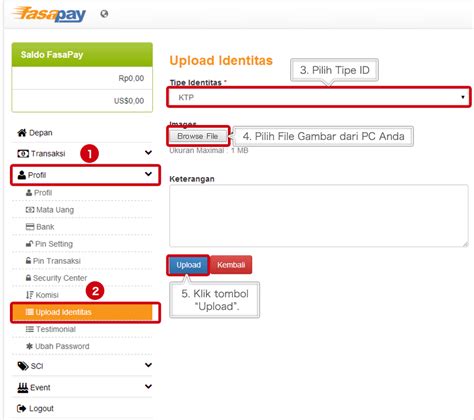This screenshot has height=420, width=474.
Task: Open Komisi page
Action: click(82, 295)
